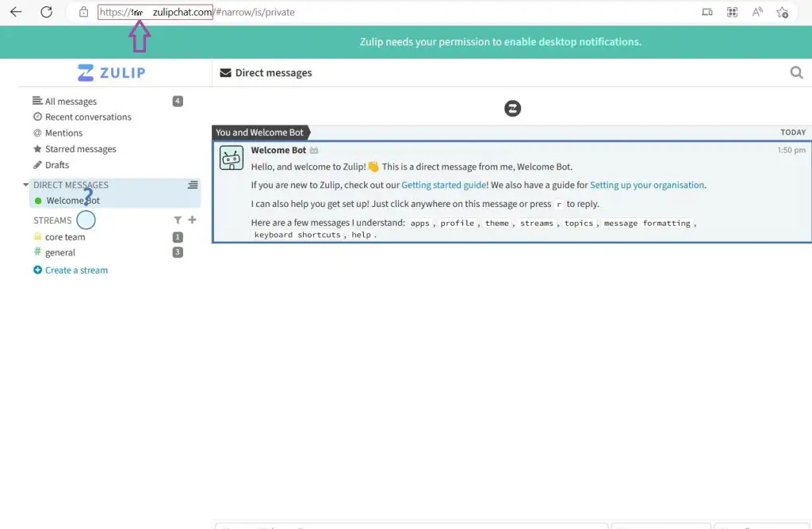This screenshot has height=529, width=812.
Task: Open the read aloud icon in address bar
Action: click(757, 12)
